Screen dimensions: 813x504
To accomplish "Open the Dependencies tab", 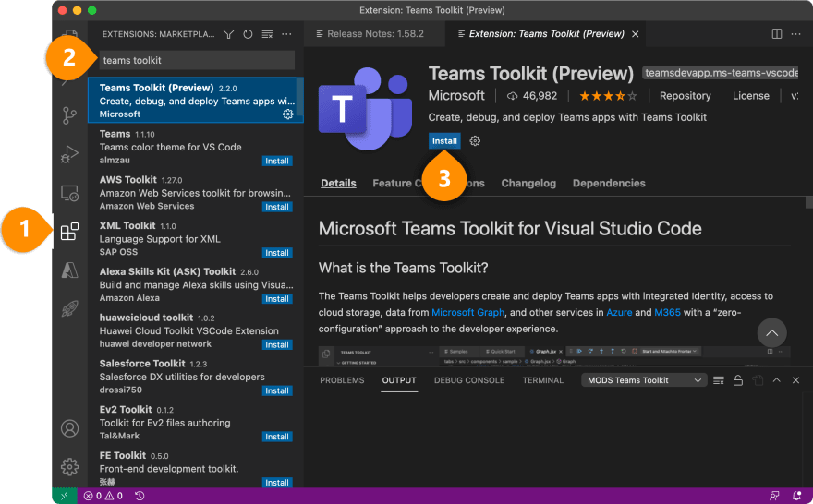I will pos(609,183).
